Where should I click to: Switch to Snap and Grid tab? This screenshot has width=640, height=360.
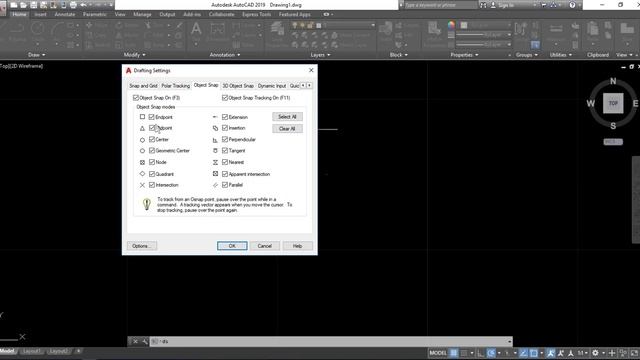[143, 86]
